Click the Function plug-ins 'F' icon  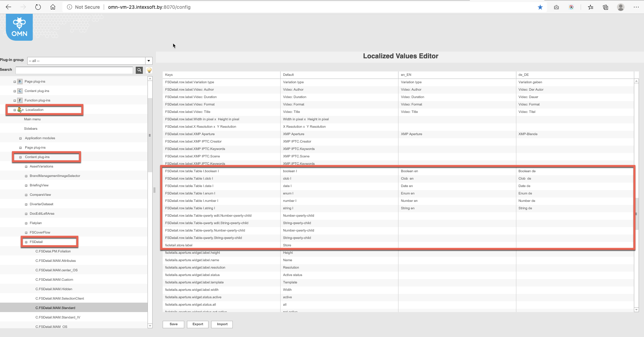click(20, 100)
